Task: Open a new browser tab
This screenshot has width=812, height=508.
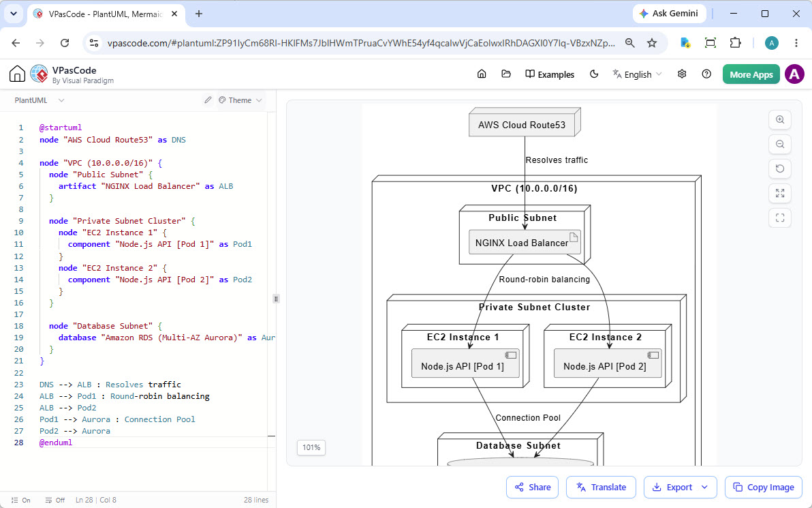Action: pyautogui.click(x=199, y=14)
